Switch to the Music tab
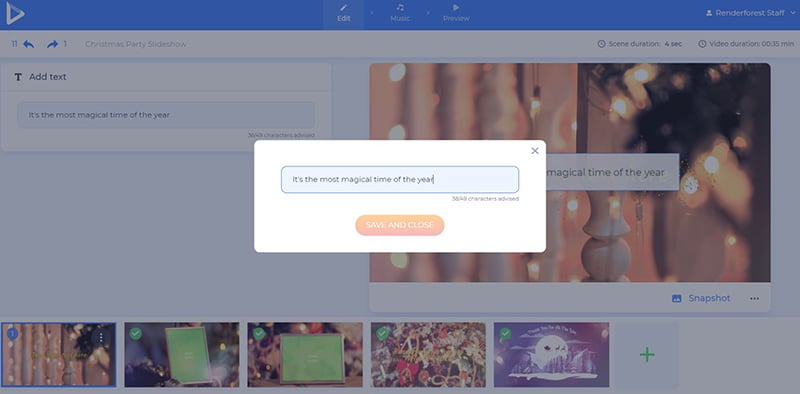The height and width of the screenshot is (394, 800). tap(400, 13)
